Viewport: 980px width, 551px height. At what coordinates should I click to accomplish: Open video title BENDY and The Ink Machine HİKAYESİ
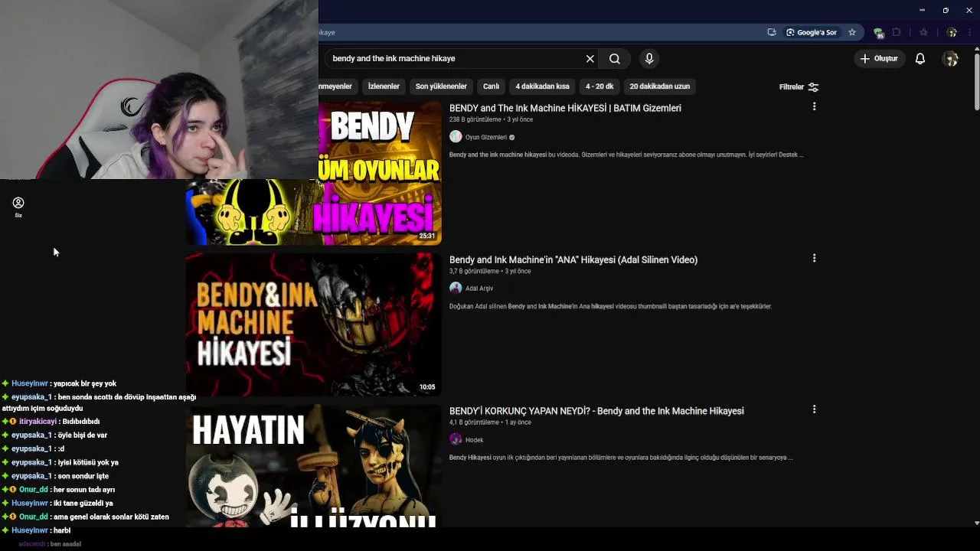point(565,108)
